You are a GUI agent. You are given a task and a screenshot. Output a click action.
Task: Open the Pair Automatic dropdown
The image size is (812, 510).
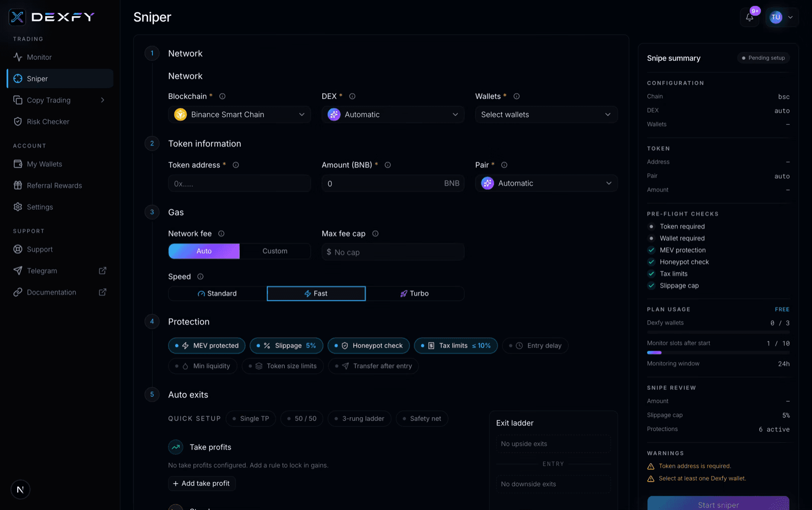point(547,183)
